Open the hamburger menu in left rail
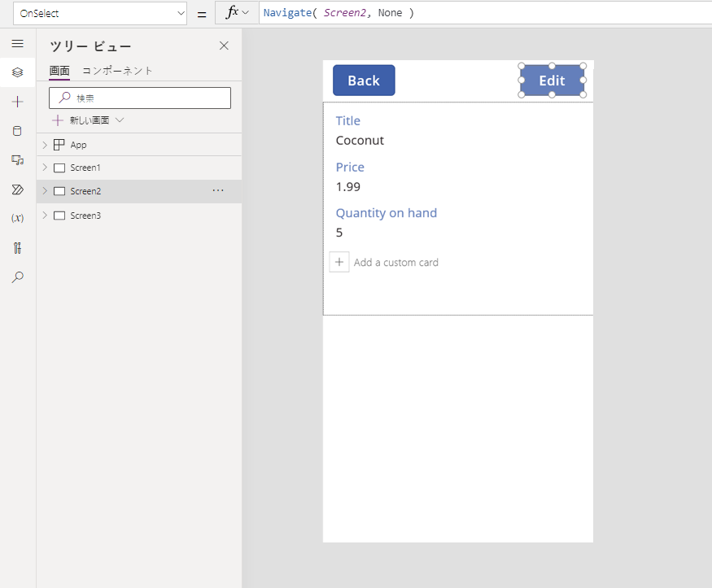This screenshot has width=712, height=588. click(x=17, y=44)
